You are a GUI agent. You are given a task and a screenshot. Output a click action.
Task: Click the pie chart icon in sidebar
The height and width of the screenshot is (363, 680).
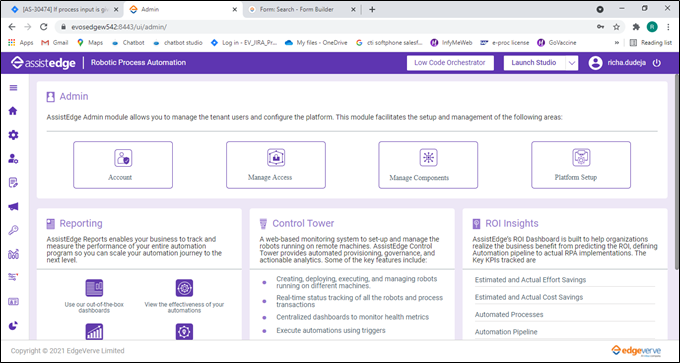pos(13,326)
